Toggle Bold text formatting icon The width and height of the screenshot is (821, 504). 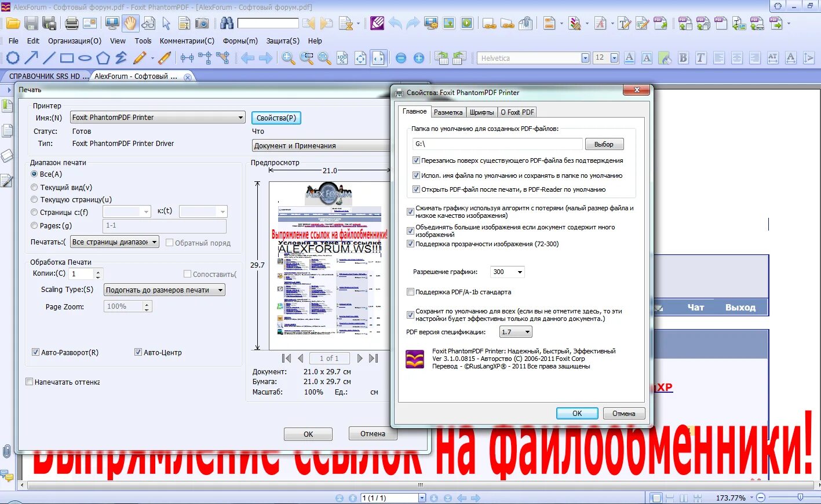tap(683, 58)
